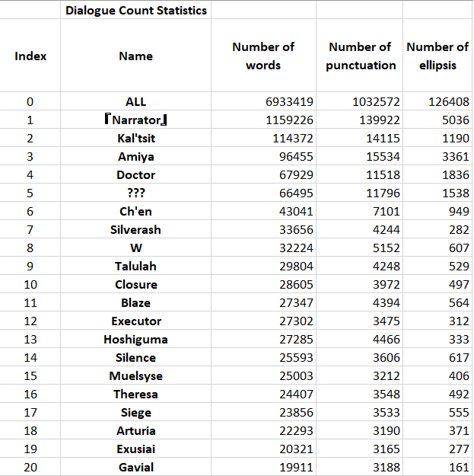Image resolution: width=474 pixels, height=476 pixels.
Task: Select the cell with 7101
Action: coord(359,211)
